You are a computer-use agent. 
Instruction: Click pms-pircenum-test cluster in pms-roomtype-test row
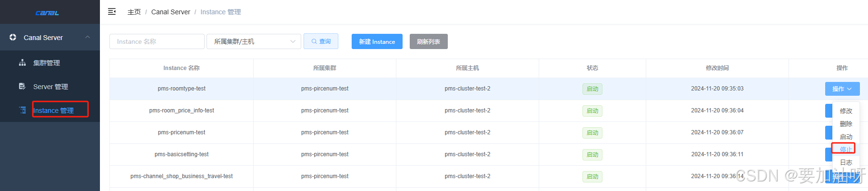pos(325,89)
